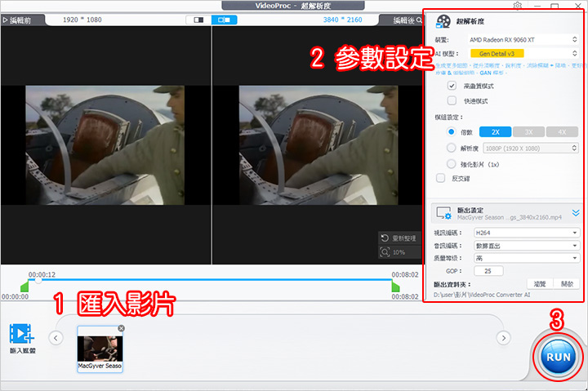Image resolution: width=588 pixels, height=391 pixels.
Task: Switch to split-screen comparison view icon
Action: pos(198,20)
